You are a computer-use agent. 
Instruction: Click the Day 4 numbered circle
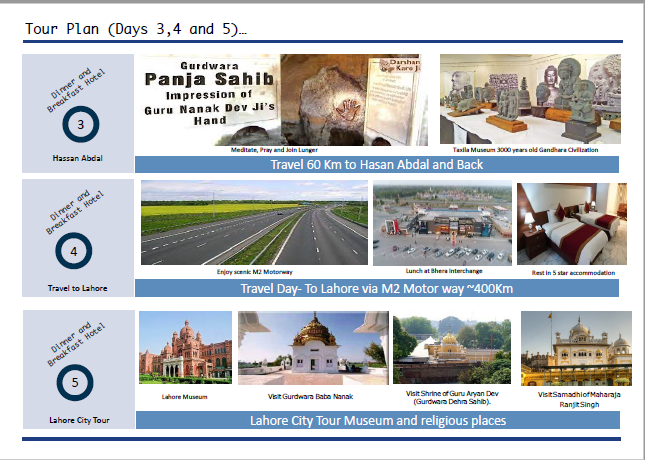74,252
